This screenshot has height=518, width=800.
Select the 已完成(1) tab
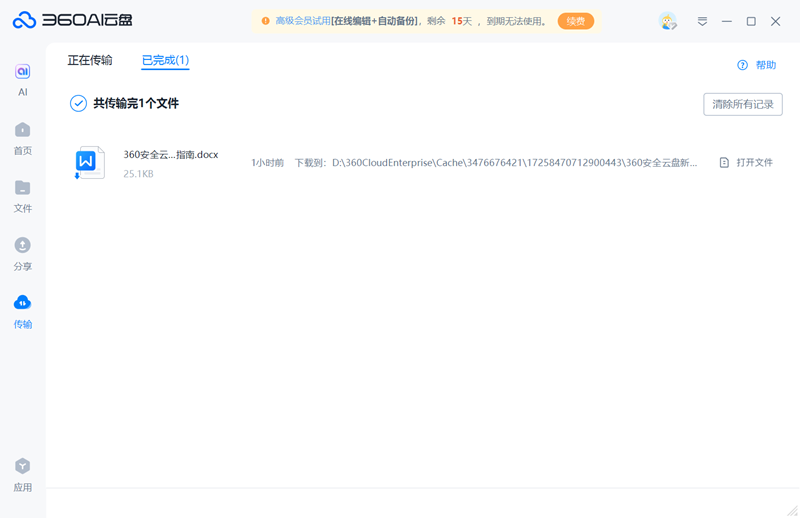pyautogui.click(x=165, y=61)
